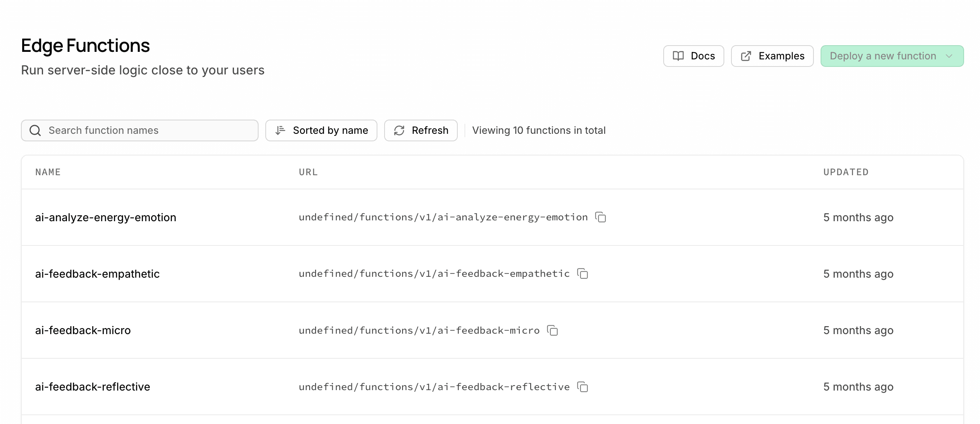Click updated time of ai-feedback-micro row

(x=858, y=330)
